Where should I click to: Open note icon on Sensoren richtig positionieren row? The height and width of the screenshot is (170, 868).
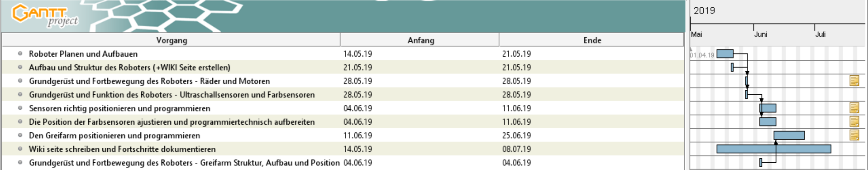pos(854,108)
